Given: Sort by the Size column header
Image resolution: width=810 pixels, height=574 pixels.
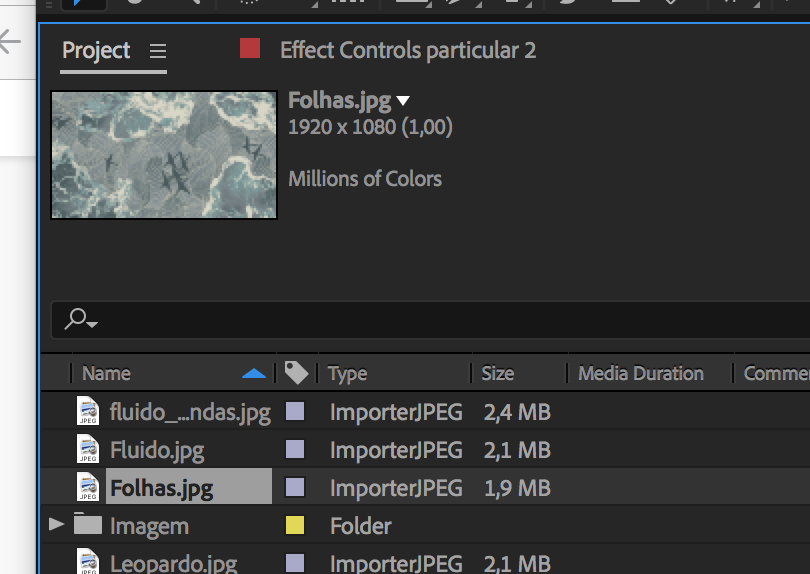Looking at the screenshot, I should (x=498, y=373).
